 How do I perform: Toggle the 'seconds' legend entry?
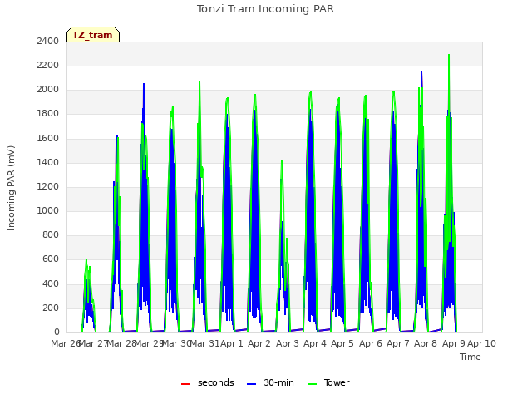[208, 382]
